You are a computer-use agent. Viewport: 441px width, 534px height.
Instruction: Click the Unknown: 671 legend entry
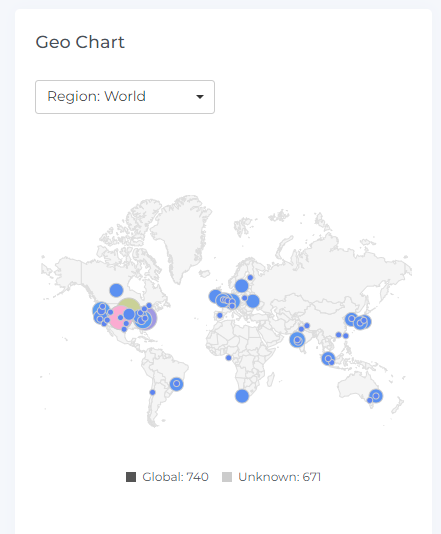pos(271,477)
